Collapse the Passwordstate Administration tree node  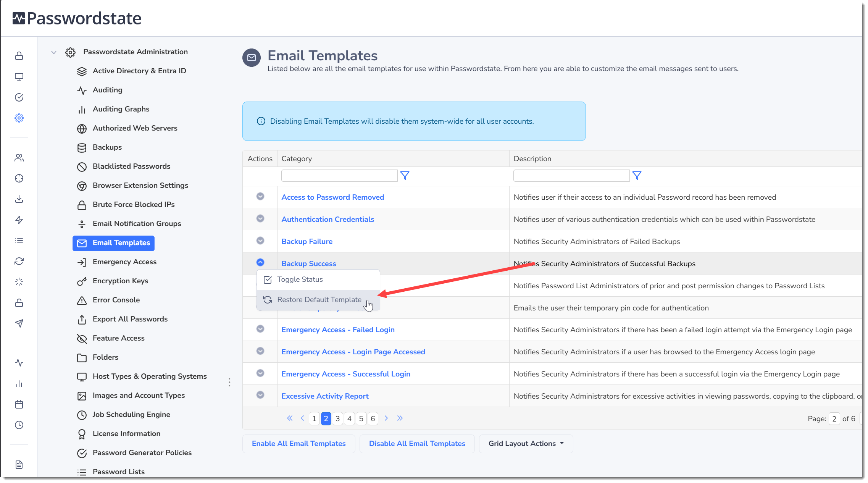54,52
